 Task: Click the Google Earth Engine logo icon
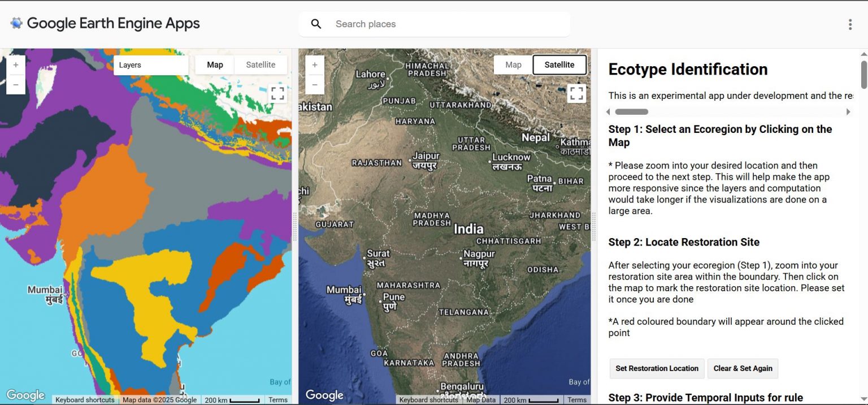(16, 23)
